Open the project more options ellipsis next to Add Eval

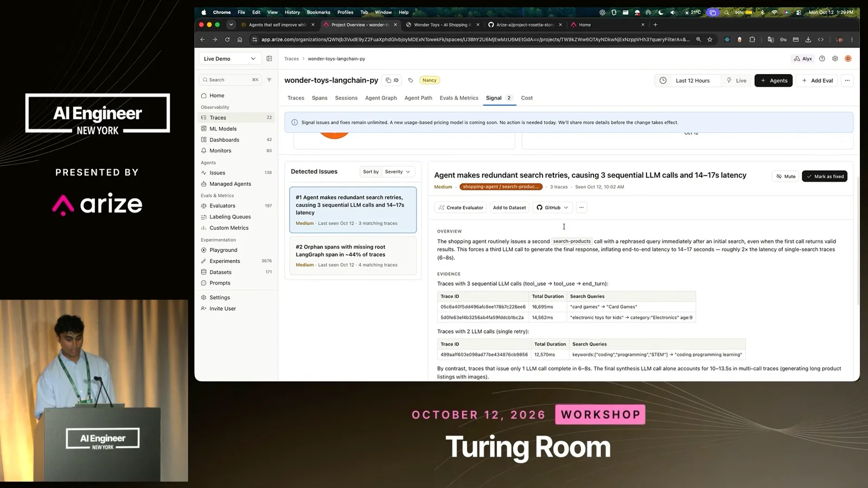847,81
